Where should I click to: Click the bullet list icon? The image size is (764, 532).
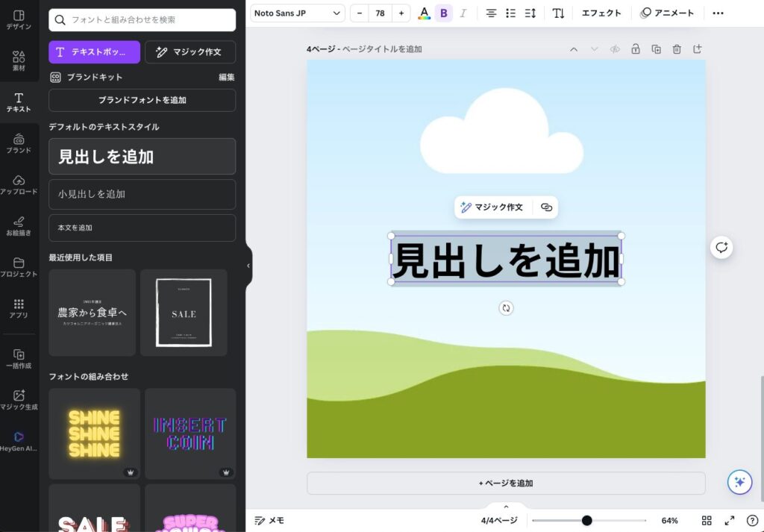[510, 13]
